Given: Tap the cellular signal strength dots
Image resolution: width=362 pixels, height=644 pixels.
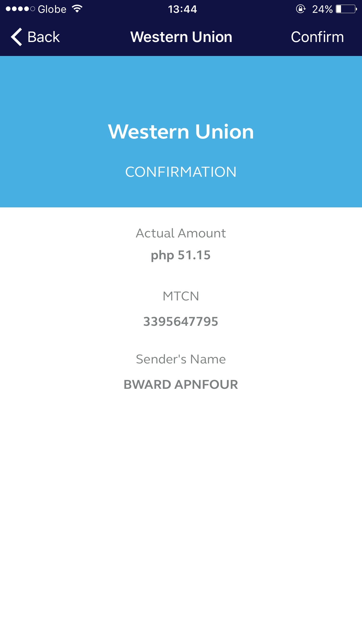Looking at the screenshot, I should [20, 9].
